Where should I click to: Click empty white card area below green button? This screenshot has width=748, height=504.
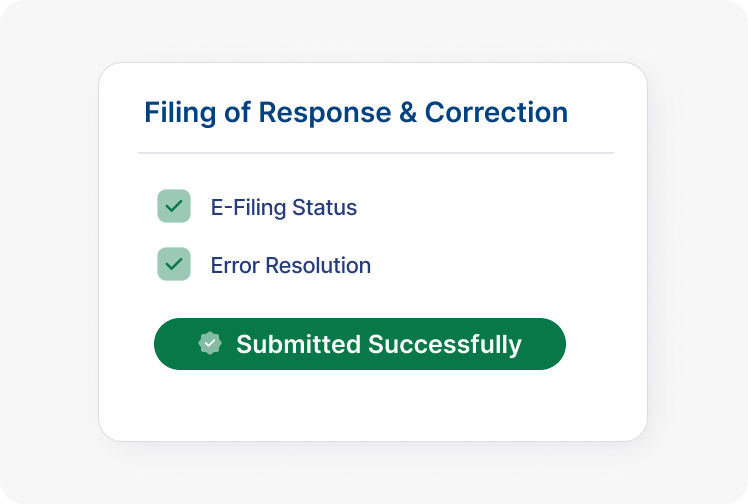(x=372, y=406)
